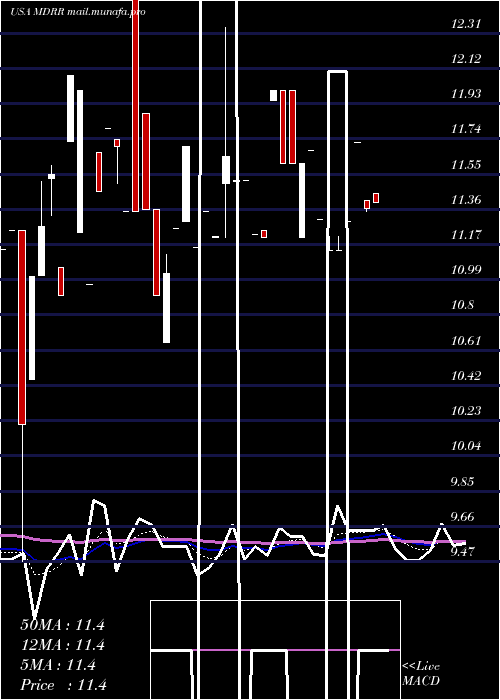Viewport: 500px width, 700px height.
Task: Click the 11.93 price axis label
Action: coord(466,94)
